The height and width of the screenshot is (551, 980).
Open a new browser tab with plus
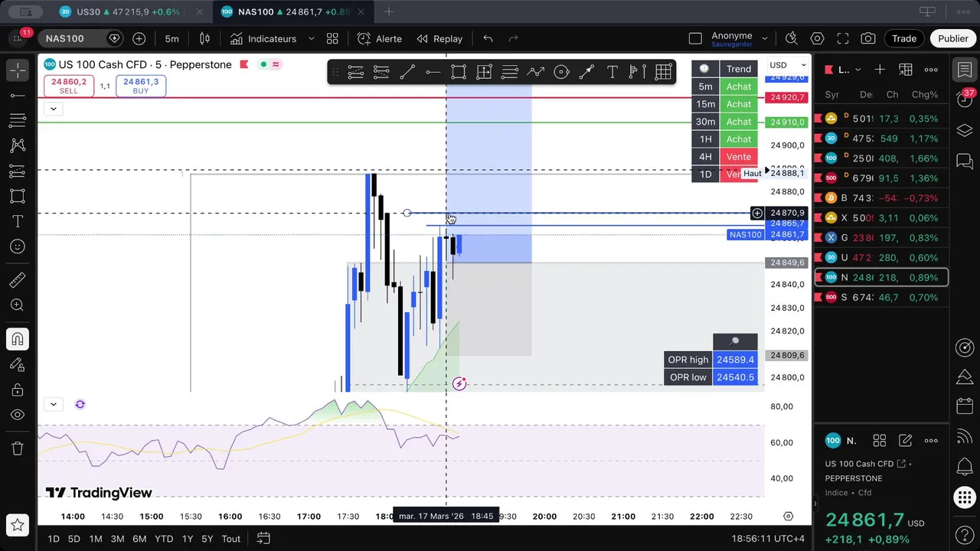pyautogui.click(x=389, y=11)
